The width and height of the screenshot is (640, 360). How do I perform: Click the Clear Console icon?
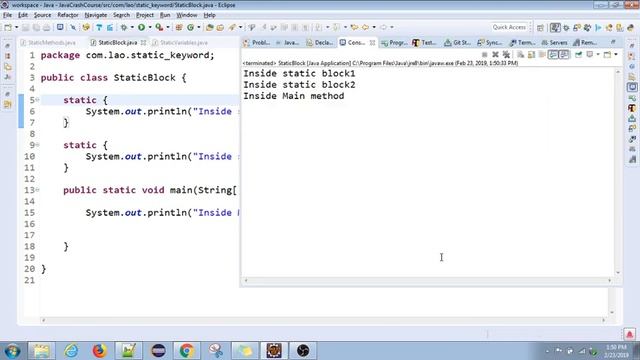520,54
